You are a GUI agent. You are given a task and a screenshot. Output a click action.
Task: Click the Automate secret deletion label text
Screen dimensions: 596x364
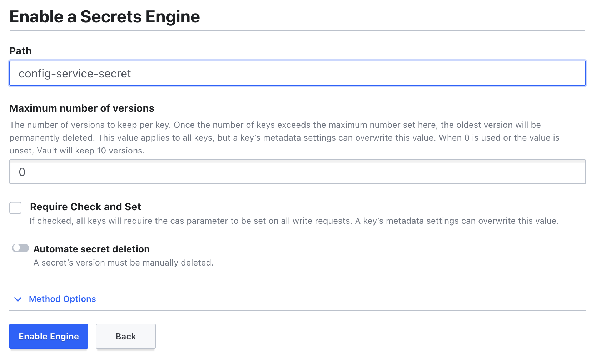pyautogui.click(x=91, y=249)
